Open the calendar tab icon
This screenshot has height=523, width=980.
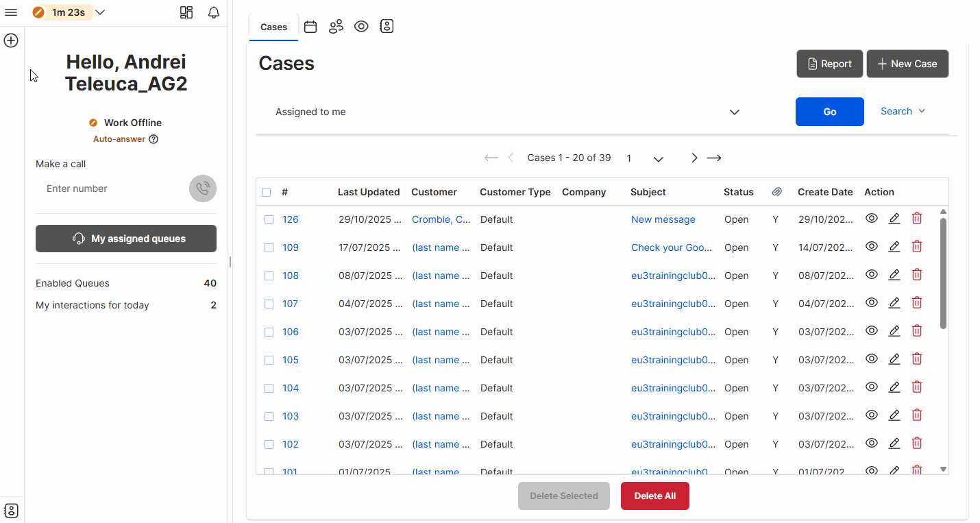tap(310, 27)
